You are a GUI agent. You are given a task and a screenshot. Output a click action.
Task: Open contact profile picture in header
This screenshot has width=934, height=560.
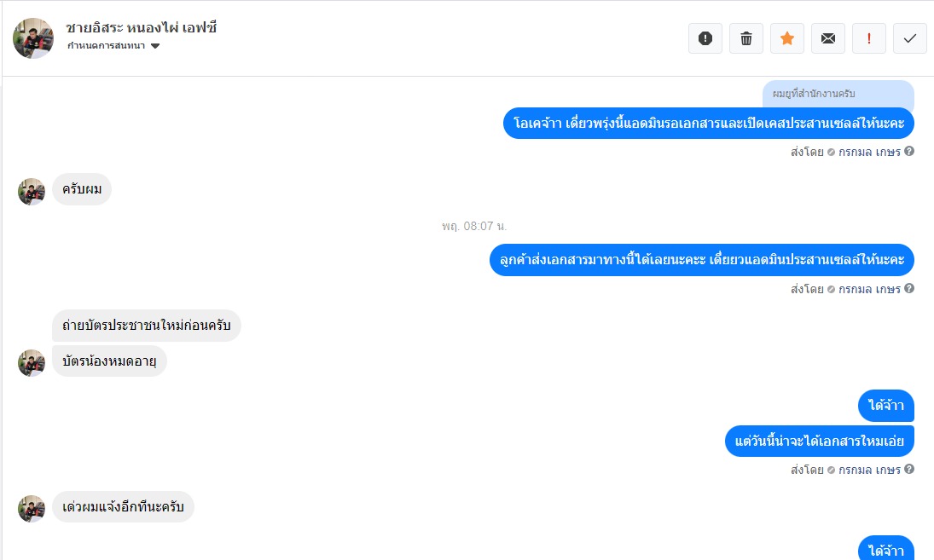(x=33, y=38)
